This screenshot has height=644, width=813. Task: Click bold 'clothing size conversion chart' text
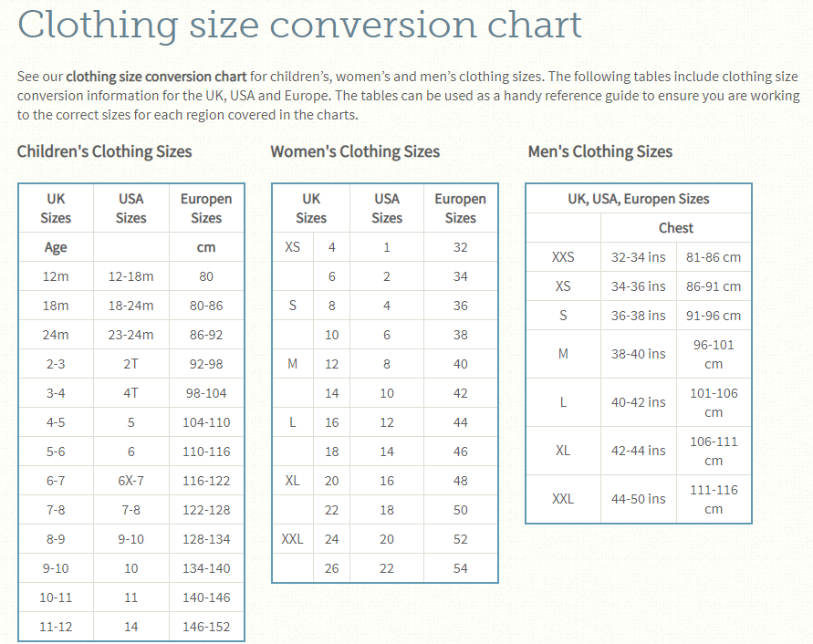coord(156,77)
